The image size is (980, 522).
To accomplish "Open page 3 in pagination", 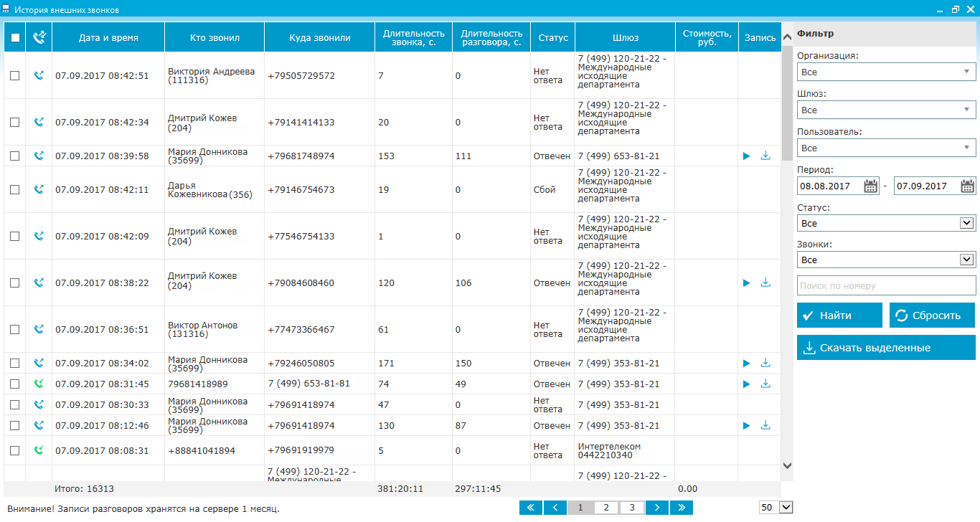I will pyautogui.click(x=631, y=508).
